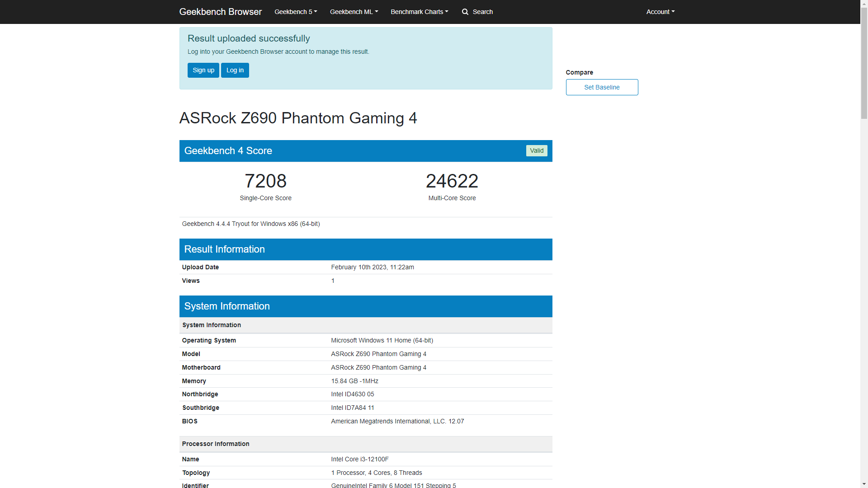Click the processor name Intel Core i3-12100F
The width and height of the screenshot is (868, 488).
(x=360, y=459)
